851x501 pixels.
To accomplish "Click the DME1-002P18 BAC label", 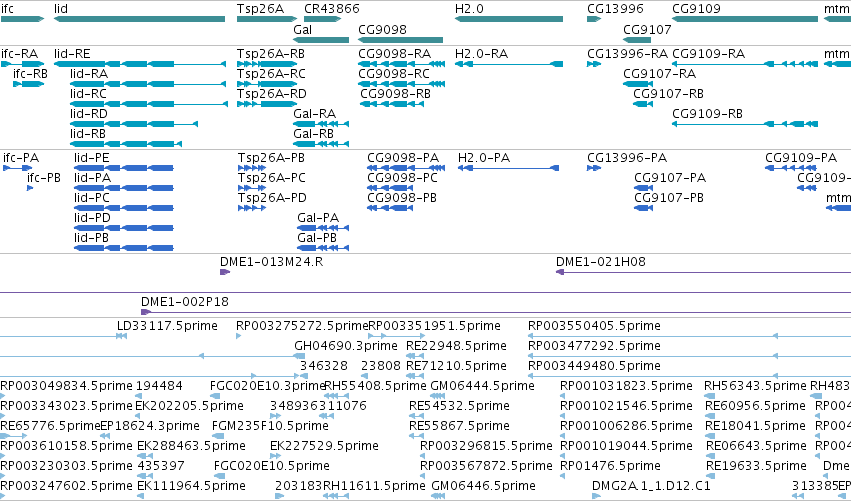I will tap(185, 302).
